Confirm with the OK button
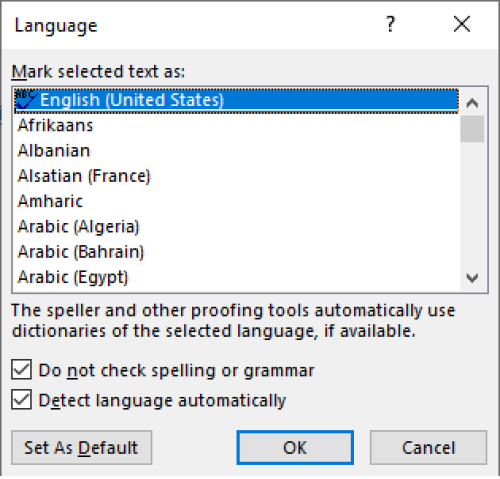Image resolution: width=500 pixels, height=479 pixels. (x=295, y=448)
